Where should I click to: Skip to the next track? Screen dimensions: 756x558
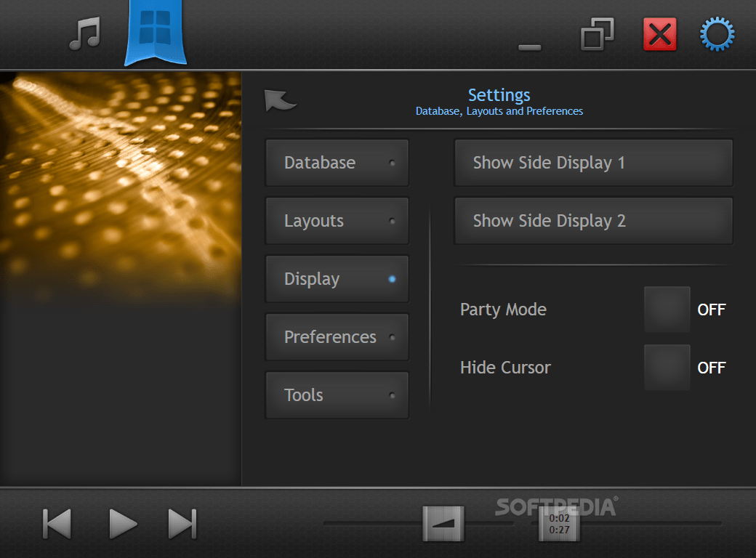(x=182, y=524)
